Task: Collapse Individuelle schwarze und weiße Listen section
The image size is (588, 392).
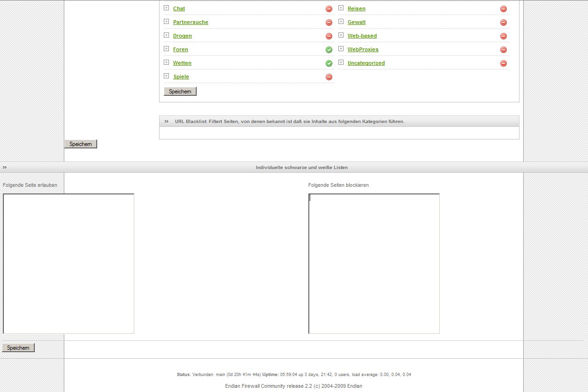Action: [x=5, y=168]
